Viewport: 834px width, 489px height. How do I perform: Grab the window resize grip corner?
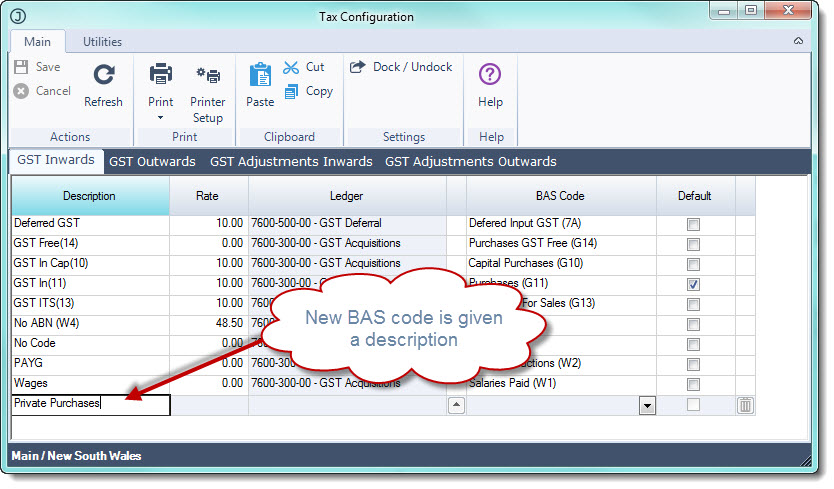807,462
